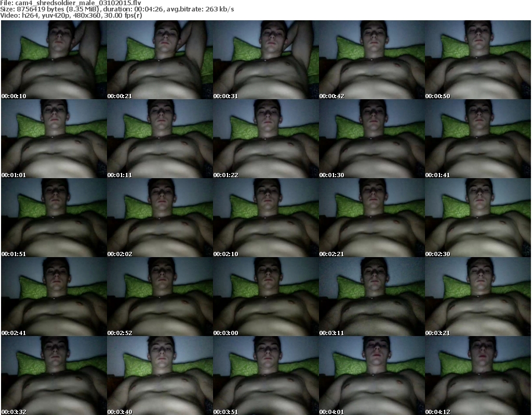Pick the thumbnail stamped 00:02:10
The width and height of the screenshot is (532, 415).
266,218
